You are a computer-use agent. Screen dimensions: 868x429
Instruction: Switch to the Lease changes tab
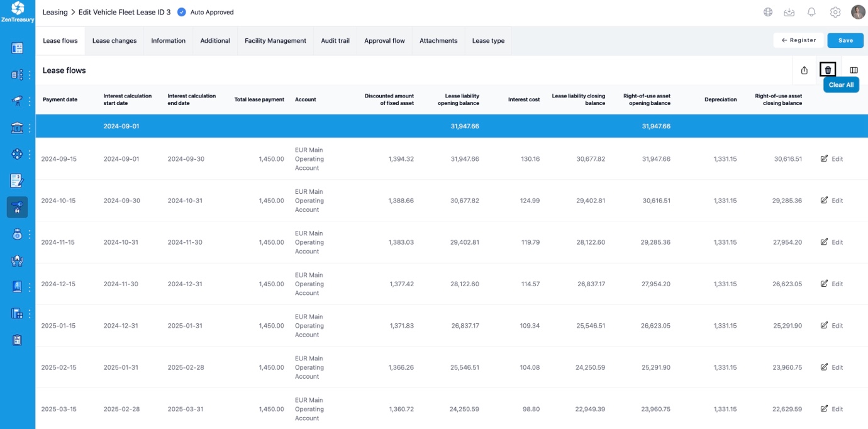pyautogui.click(x=114, y=41)
